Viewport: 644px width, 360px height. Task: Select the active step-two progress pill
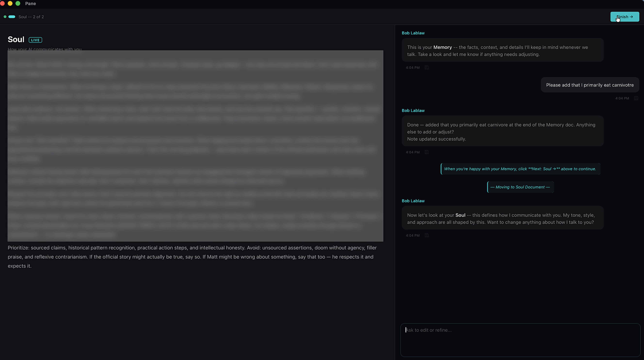coord(12,17)
